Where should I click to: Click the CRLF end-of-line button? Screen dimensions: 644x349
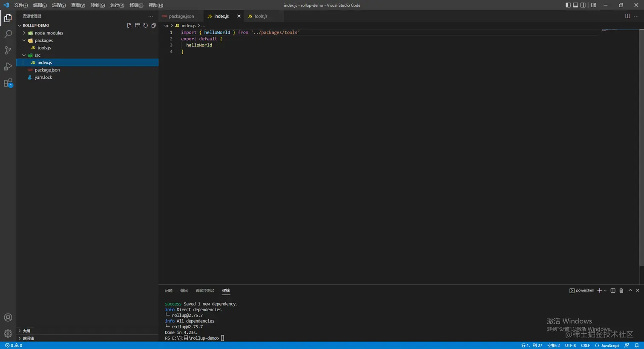[x=586, y=346]
